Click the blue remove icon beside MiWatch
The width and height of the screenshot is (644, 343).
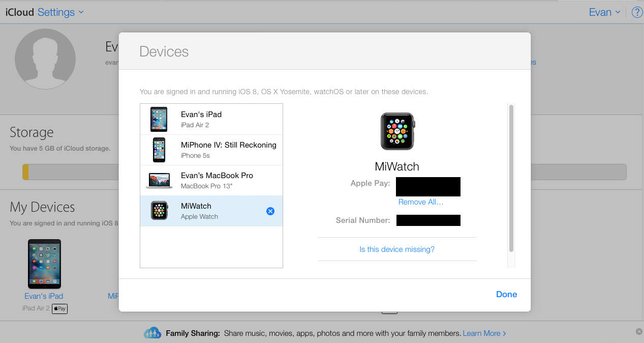pyautogui.click(x=270, y=211)
